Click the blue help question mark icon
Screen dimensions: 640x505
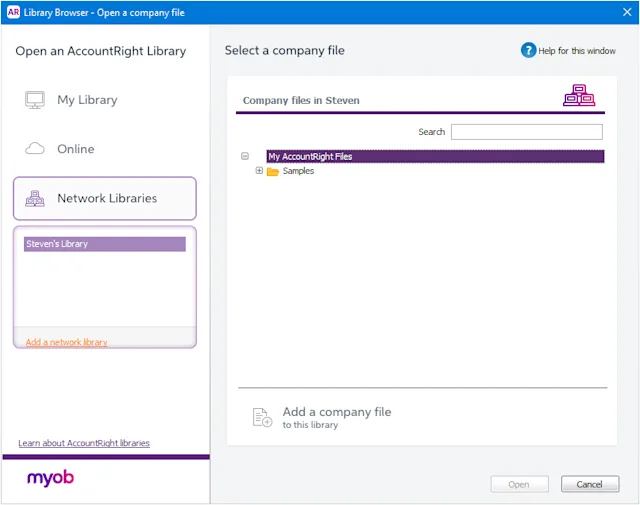[528, 50]
